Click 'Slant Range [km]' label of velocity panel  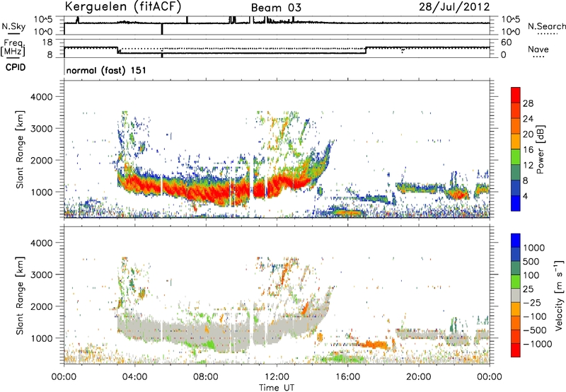(x=20, y=296)
